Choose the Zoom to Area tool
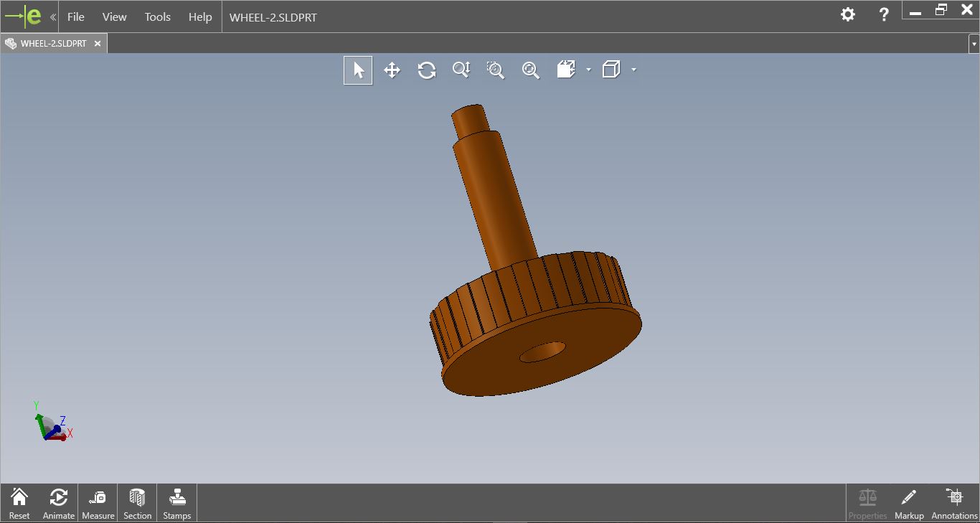 [496, 70]
